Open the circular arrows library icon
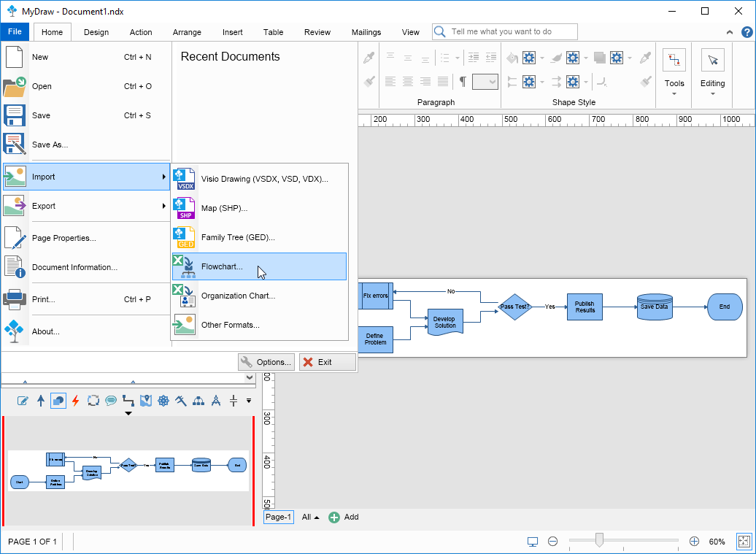 (x=93, y=401)
